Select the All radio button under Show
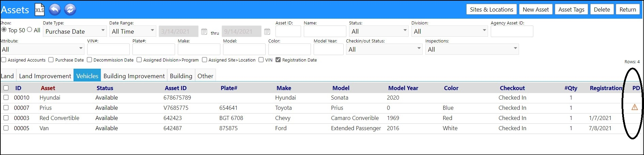This screenshot has width=644, height=155. 30,30
